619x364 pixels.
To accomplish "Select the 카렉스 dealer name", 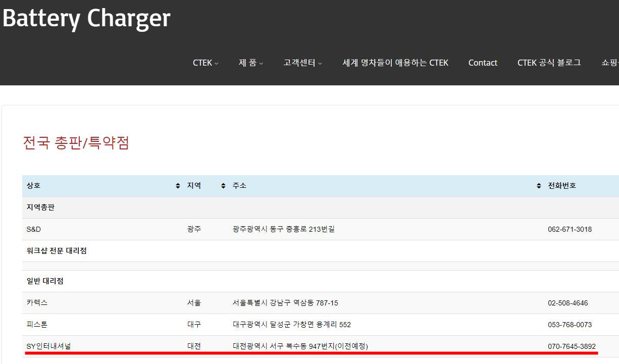I will point(37,303).
